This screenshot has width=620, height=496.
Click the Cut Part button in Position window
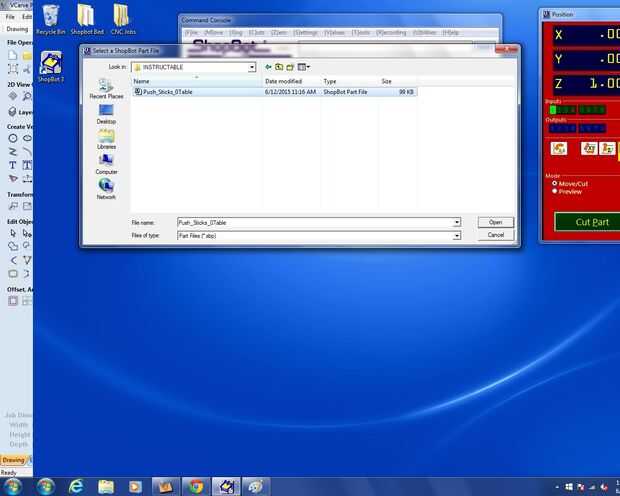point(589,222)
